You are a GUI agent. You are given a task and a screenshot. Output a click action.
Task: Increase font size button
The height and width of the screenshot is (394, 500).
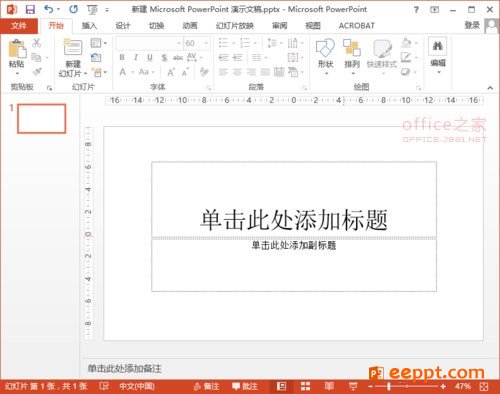(171, 72)
